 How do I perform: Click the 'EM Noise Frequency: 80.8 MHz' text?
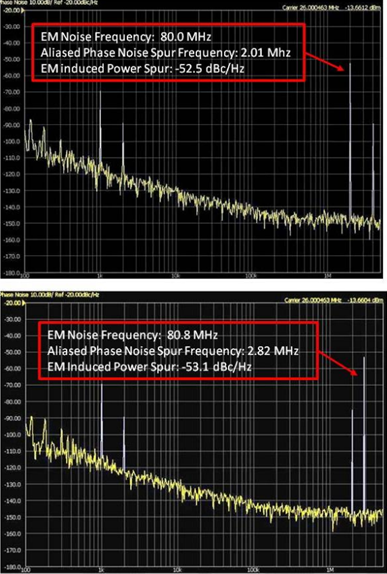click(x=133, y=335)
